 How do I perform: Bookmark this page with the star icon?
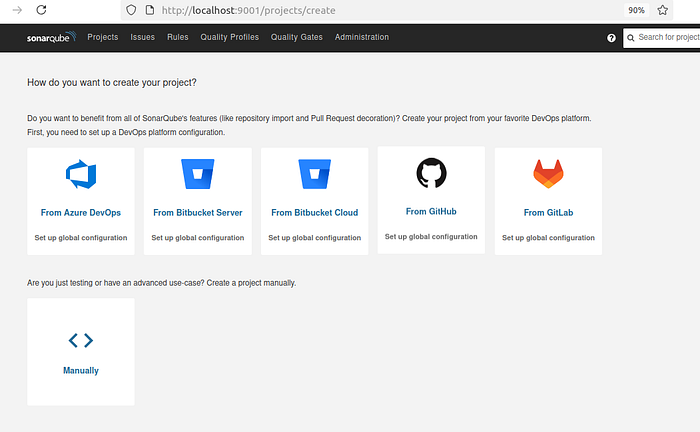pos(662,10)
